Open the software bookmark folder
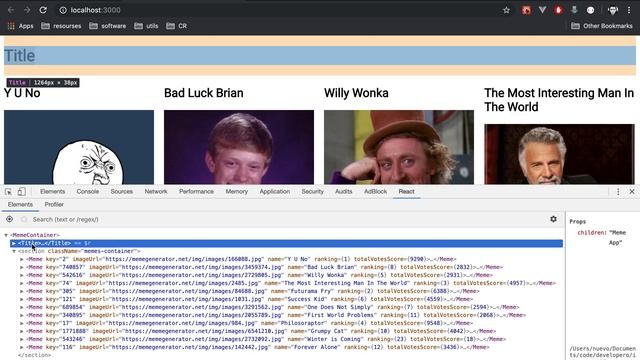The height and width of the screenshot is (360, 640). 108,26
